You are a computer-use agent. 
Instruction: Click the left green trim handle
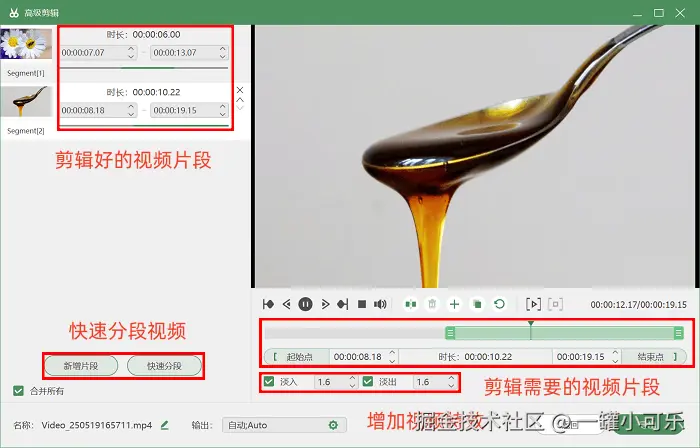(450, 333)
